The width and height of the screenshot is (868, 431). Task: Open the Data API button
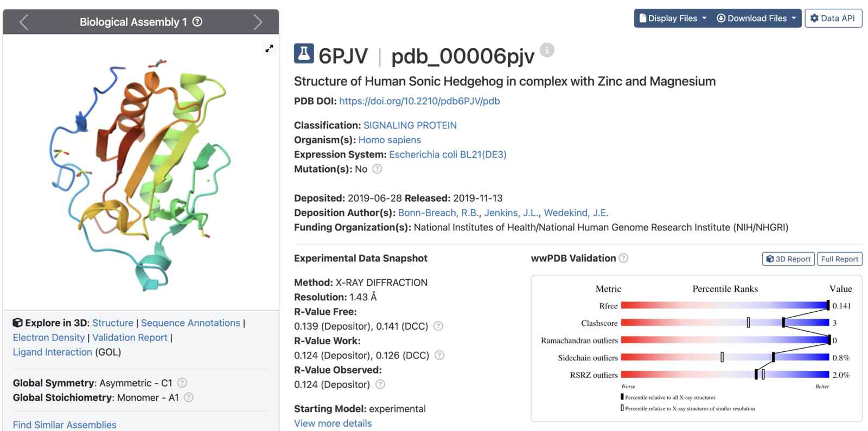pyautogui.click(x=833, y=18)
